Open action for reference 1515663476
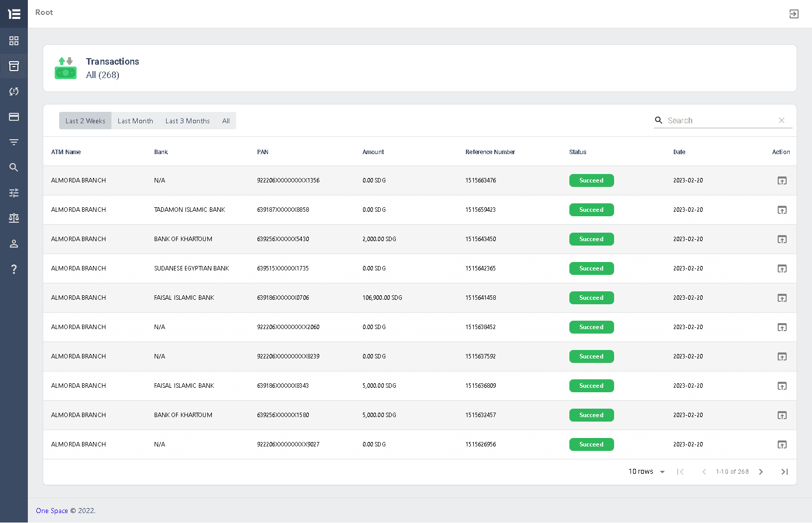812x523 pixels. (782, 180)
